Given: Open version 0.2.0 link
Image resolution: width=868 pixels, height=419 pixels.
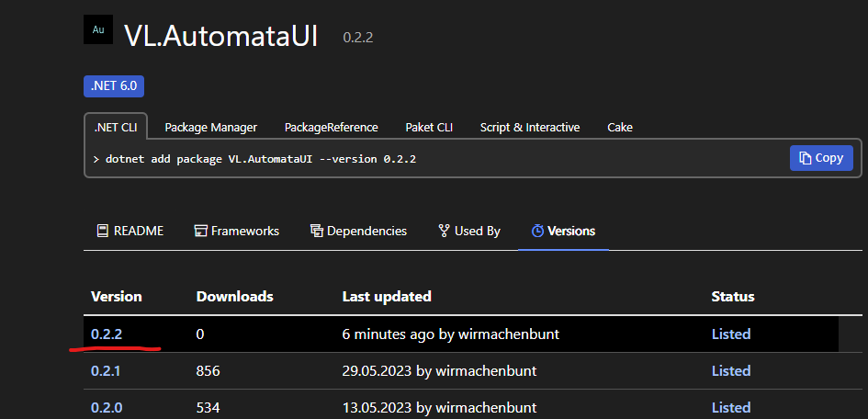Looking at the screenshot, I should [x=107, y=408].
